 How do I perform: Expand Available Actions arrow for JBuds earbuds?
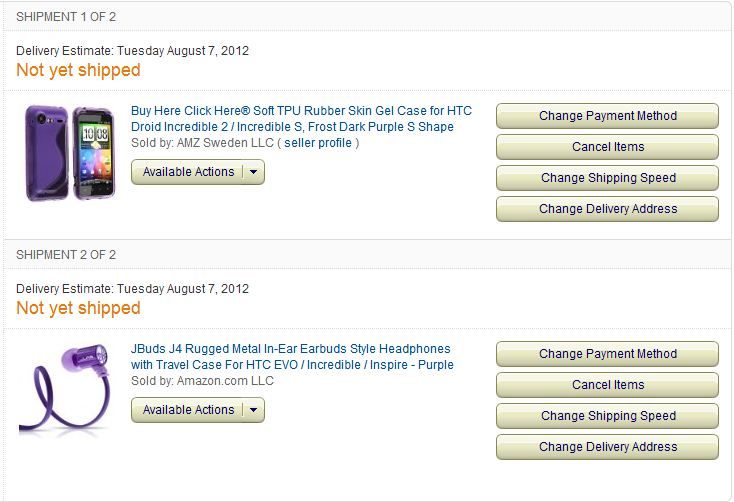tap(254, 410)
